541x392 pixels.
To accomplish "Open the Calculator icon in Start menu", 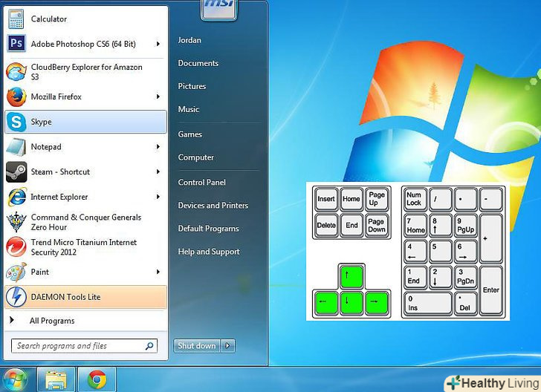I will click(16, 19).
